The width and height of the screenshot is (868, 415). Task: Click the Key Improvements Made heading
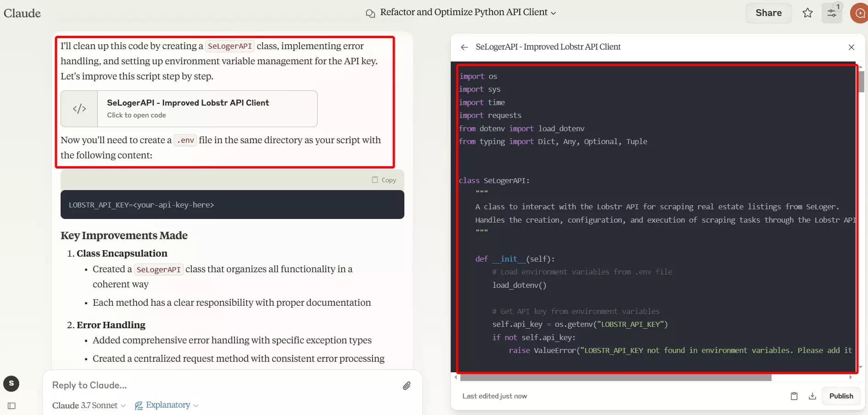pyautogui.click(x=124, y=236)
